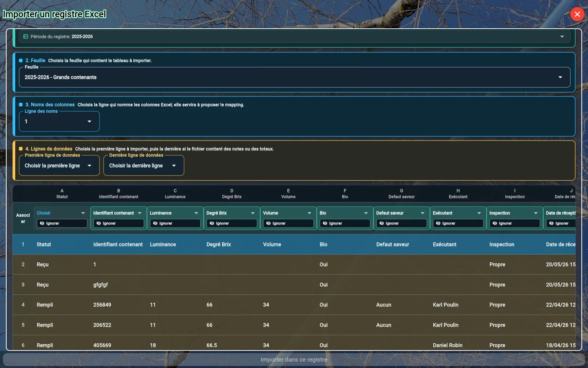
Task: Click the Luminance value 18 in row 6
Action: point(153,345)
